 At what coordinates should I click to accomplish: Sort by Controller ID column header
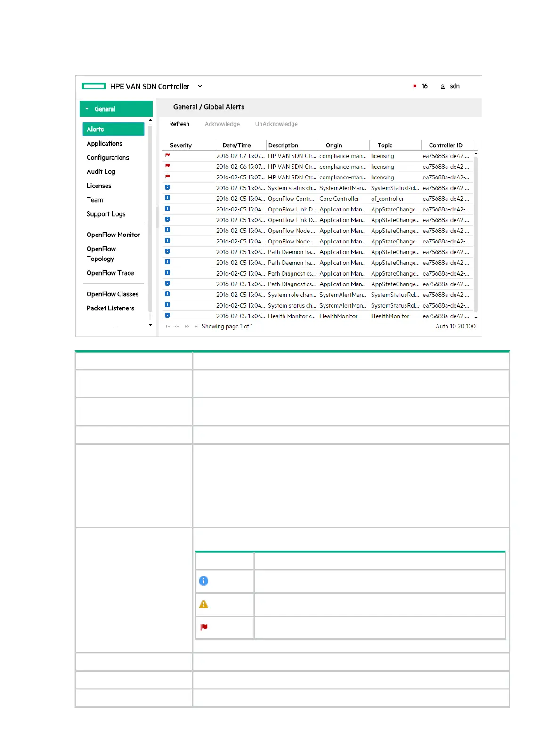coord(446,146)
